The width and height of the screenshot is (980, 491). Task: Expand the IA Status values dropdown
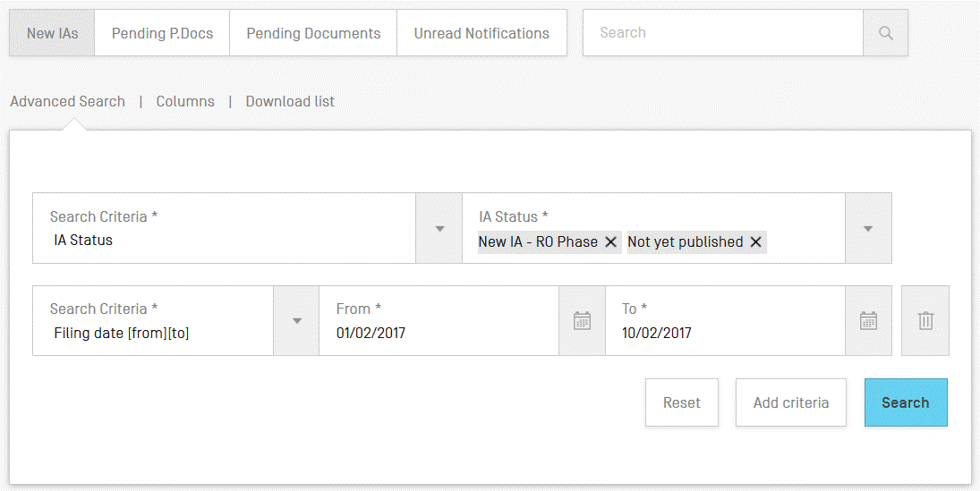868,228
